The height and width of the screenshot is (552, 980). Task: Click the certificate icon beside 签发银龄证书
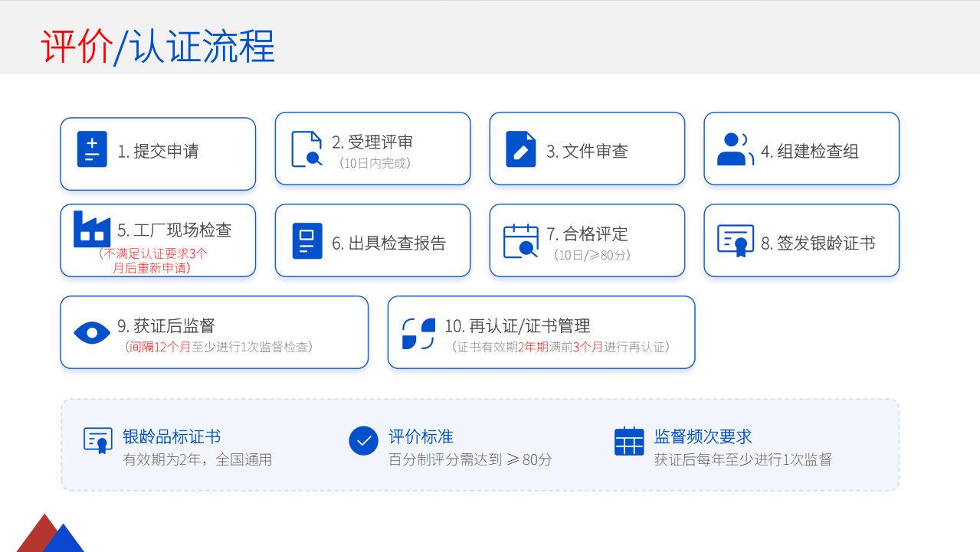point(736,240)
